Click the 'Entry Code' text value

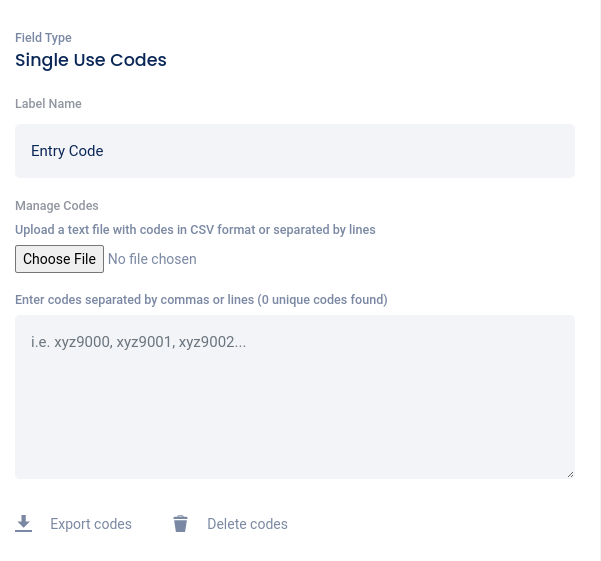coord(67,151)
